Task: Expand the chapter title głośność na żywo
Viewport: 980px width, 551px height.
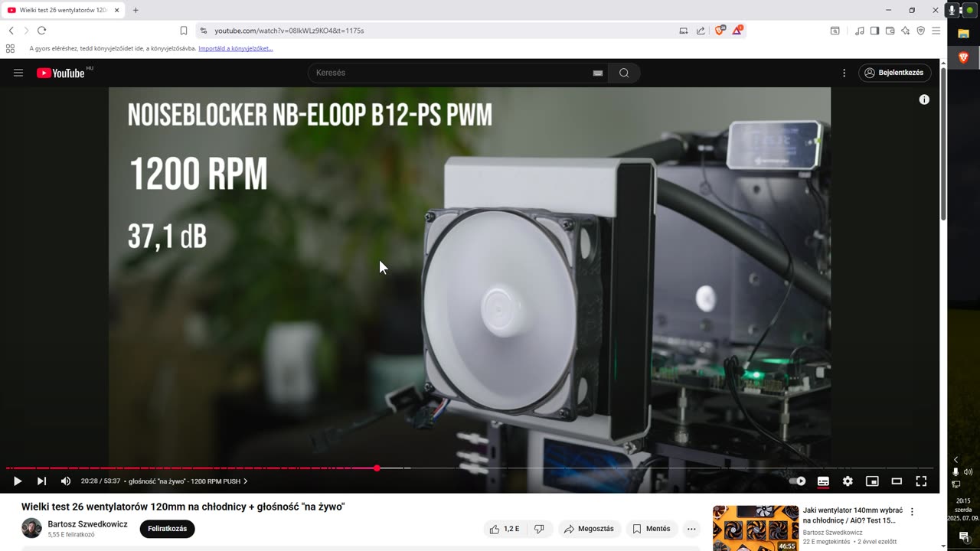Action: (188, 481)
